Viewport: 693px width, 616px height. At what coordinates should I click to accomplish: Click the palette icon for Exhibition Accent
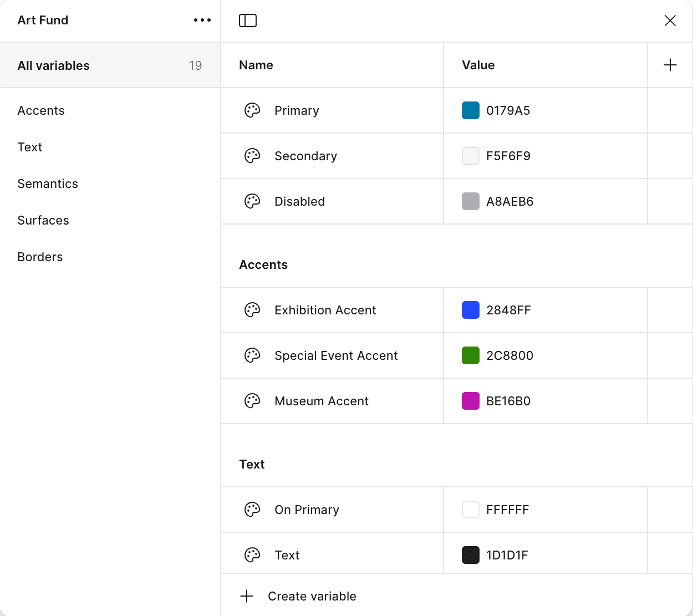252,310
